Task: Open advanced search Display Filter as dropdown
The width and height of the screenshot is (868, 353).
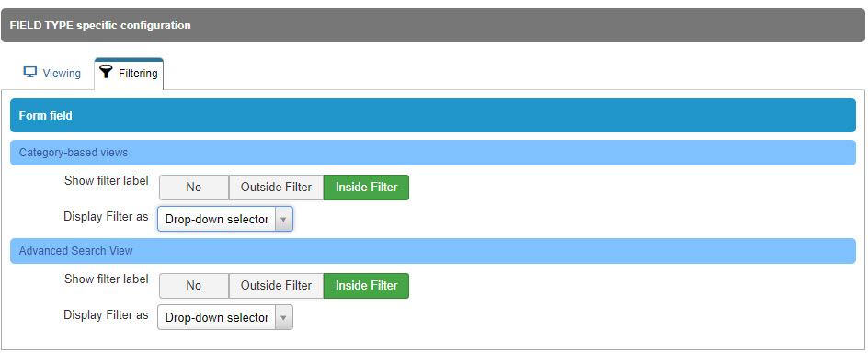Action: coord(224,317)
